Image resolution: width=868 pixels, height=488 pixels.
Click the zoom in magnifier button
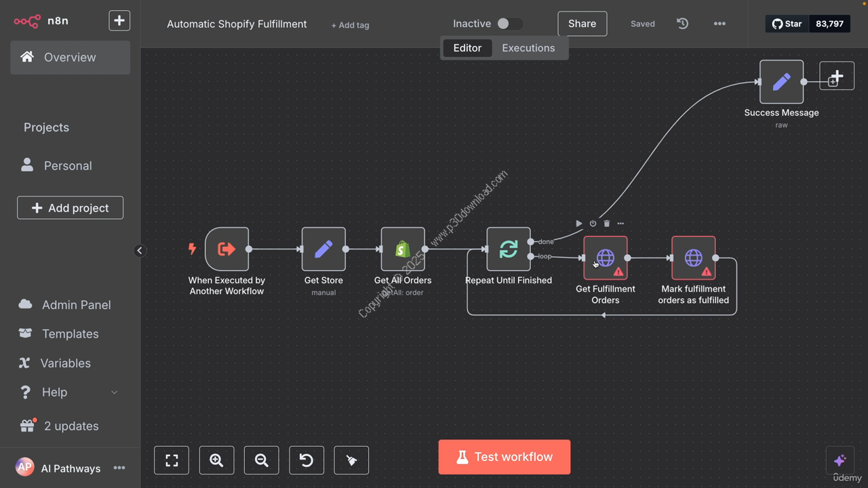coord(216,460)
